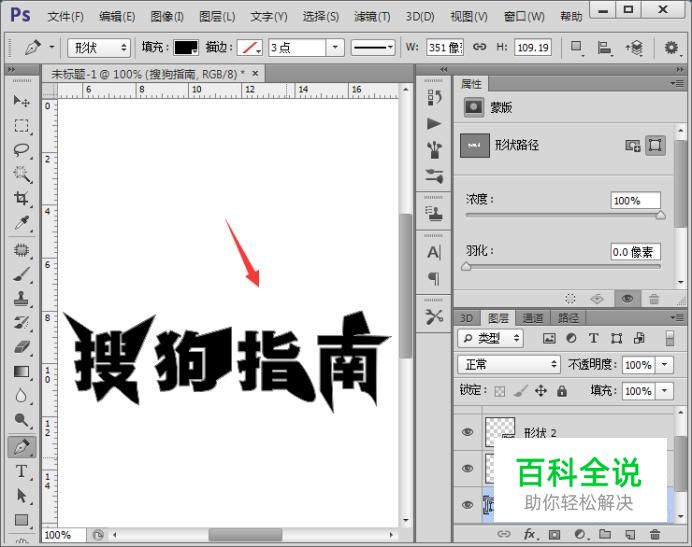Open the Actions panel play icon
Screen dimensions: 692x547
point(434,124)
